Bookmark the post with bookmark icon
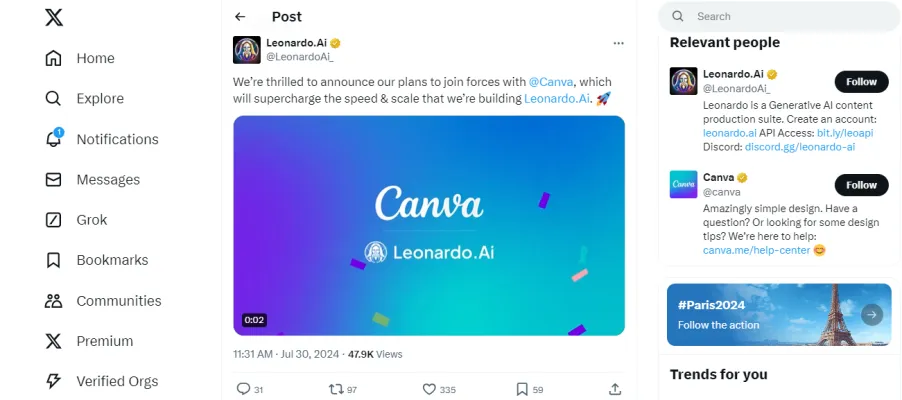The image size is (902, 400). (521, 389)
